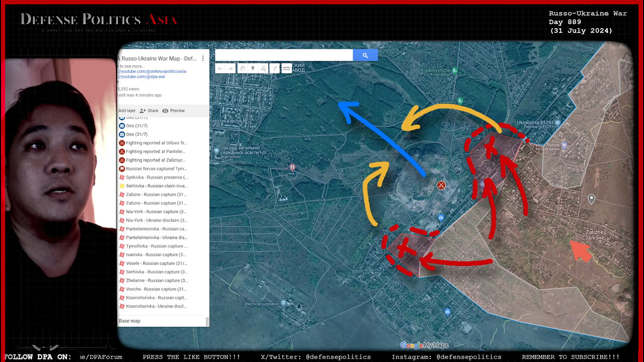Select Ivanivka - Russian capture entry

click(153, 254)
